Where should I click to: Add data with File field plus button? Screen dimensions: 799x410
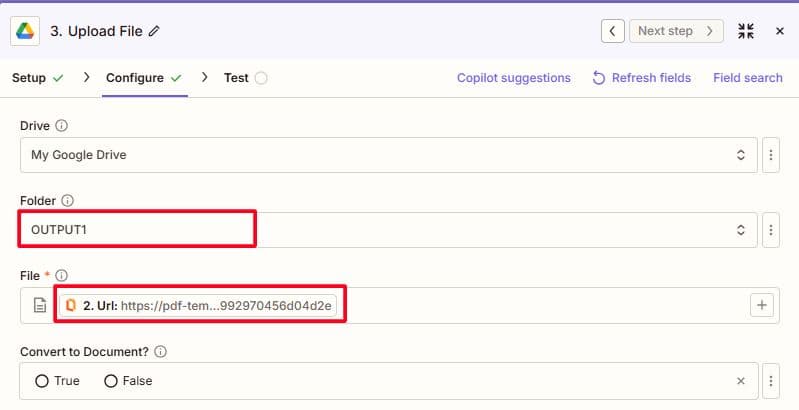(762, 305)
